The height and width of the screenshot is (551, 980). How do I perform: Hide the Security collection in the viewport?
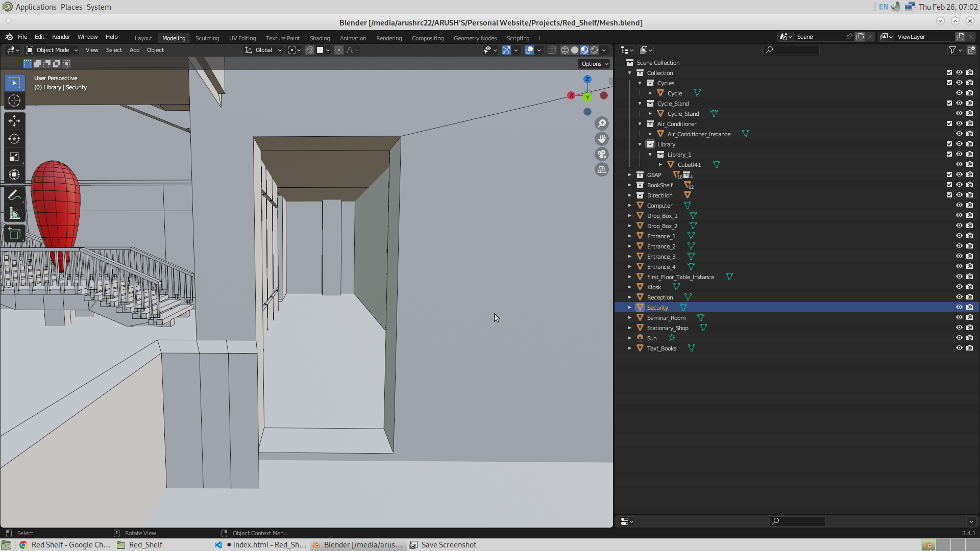tap(959, 307)
